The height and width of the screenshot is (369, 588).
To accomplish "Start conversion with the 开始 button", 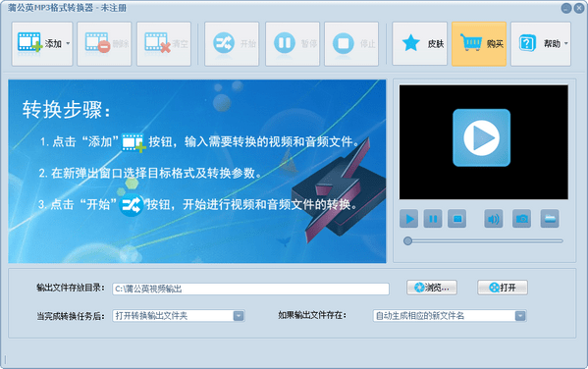I will pos(232,44).
